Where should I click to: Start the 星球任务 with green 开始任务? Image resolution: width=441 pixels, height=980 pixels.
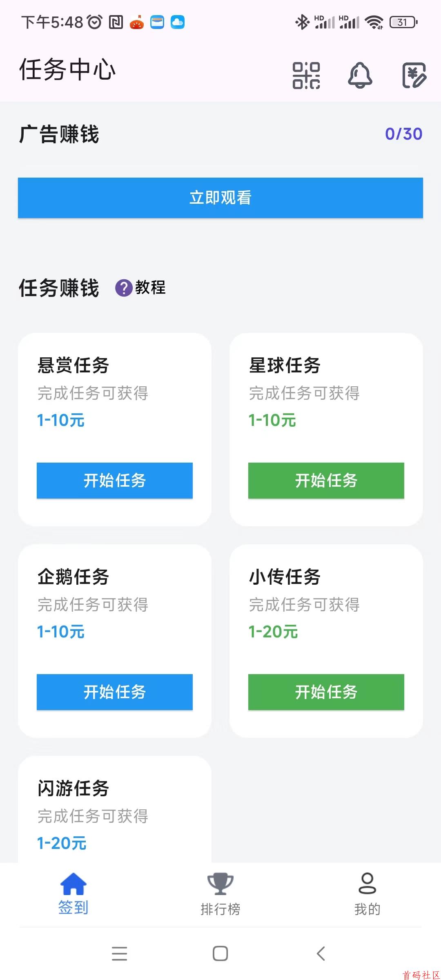326,480
